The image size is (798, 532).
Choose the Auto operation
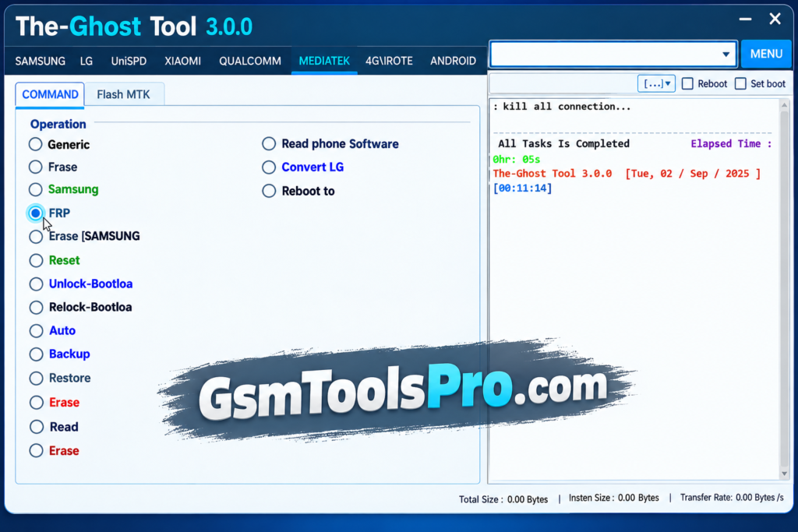coord(36,330)
